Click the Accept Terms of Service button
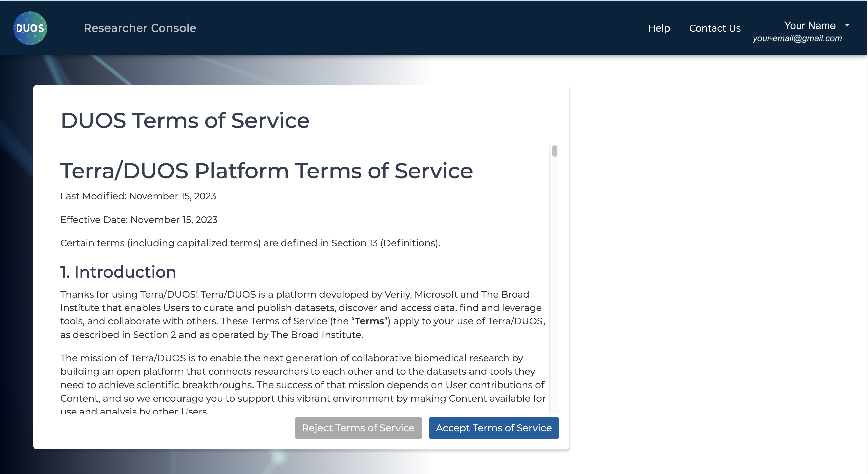This screenshot has height=474, width=868. [494, 428]
